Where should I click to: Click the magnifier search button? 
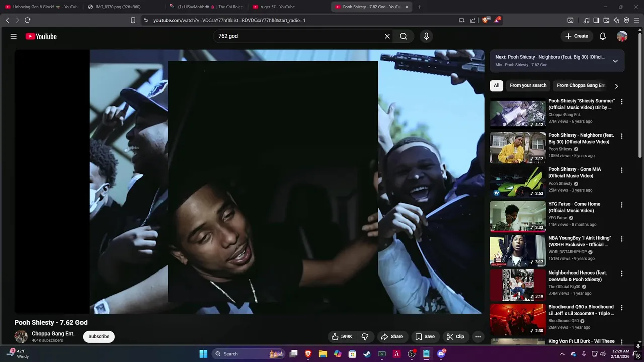coord(404,36)
